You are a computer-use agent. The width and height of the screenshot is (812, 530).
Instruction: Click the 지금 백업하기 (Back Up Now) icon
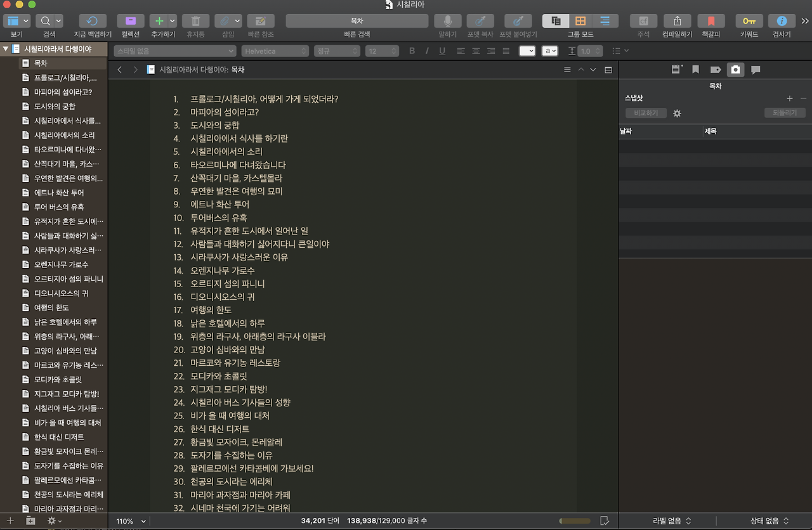93,20
